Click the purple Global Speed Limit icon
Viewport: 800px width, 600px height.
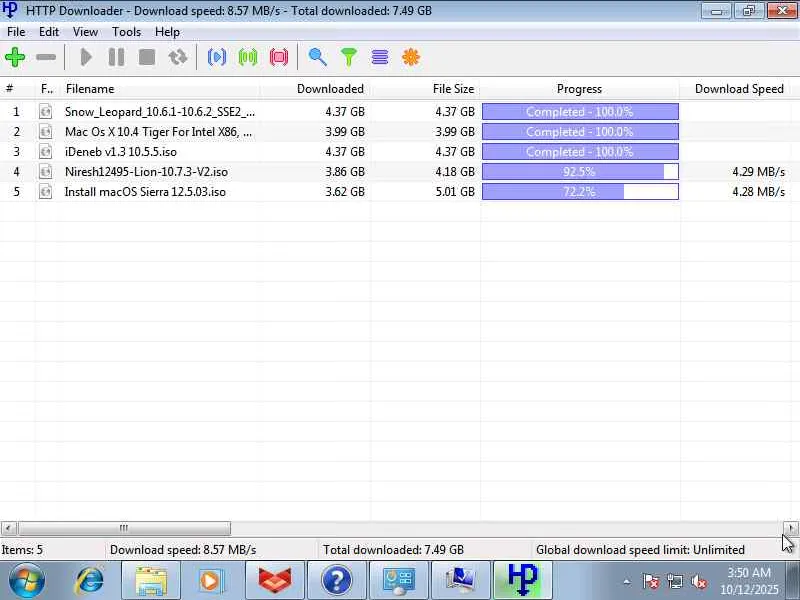point(380,57)
